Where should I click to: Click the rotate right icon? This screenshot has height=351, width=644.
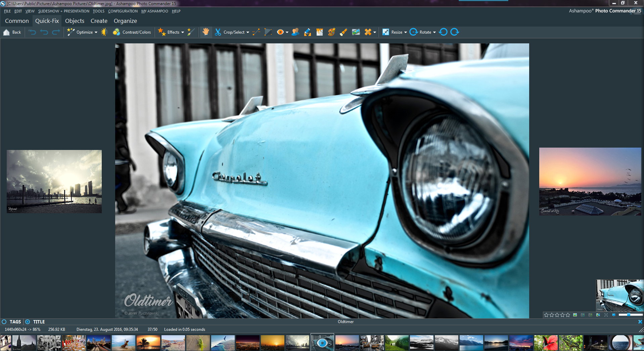(x=455, y=32)
